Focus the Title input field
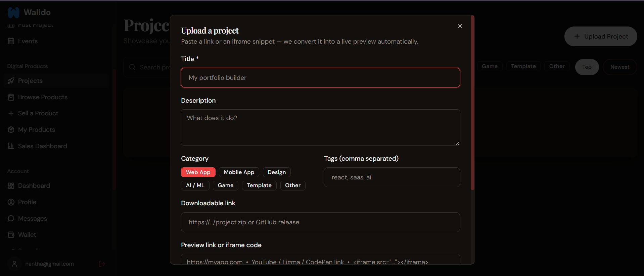 click(320, 77)
